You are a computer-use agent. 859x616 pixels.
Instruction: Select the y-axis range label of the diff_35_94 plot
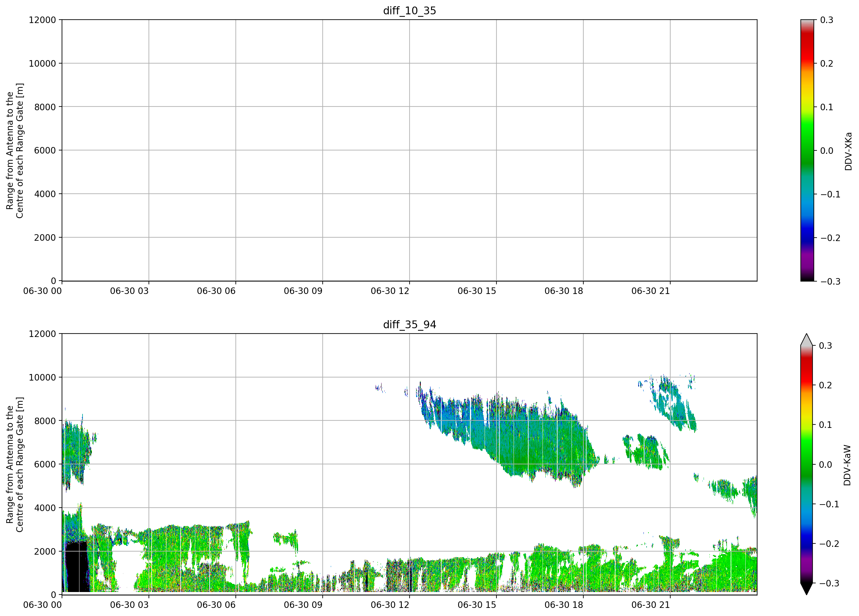tap(15, 464)
